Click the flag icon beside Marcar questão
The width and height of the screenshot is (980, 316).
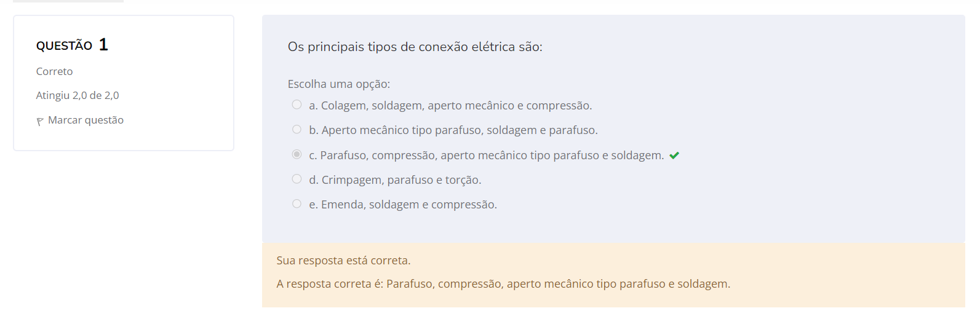coord(40,121)
